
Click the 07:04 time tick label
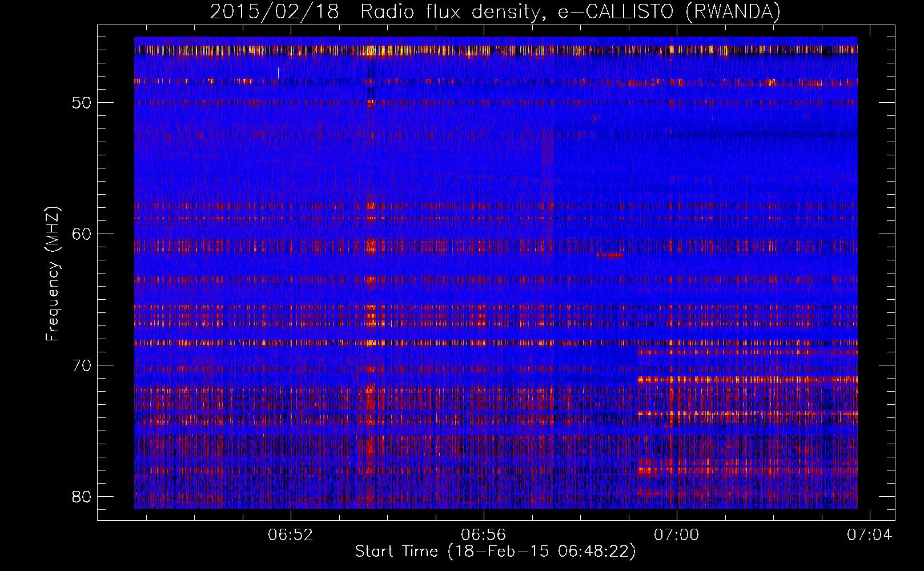[869, 535]
